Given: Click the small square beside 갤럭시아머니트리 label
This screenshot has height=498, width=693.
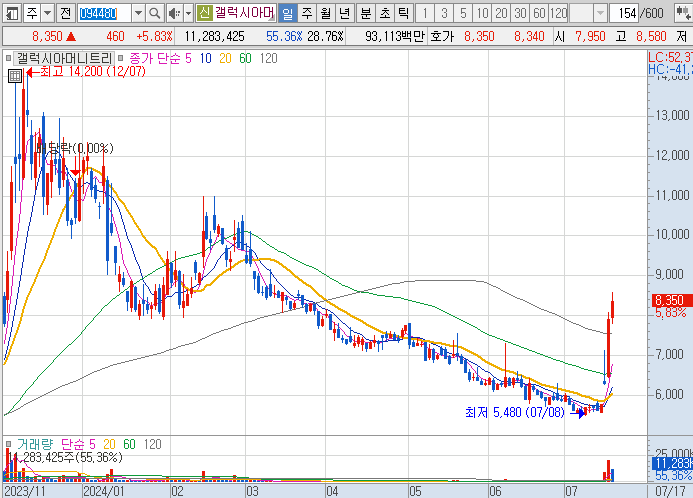Looking at the screenshot, I should [x=8, y=58].
